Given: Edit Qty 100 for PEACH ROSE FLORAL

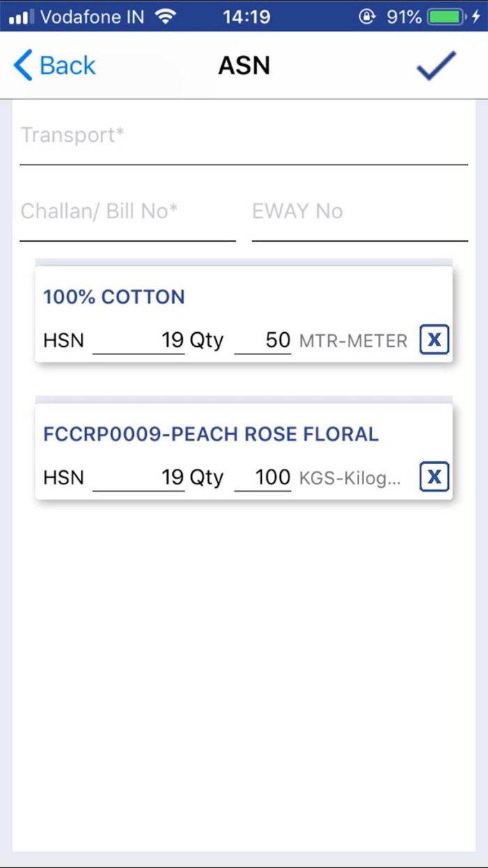Looking at the screenshot, I should 263,478.
